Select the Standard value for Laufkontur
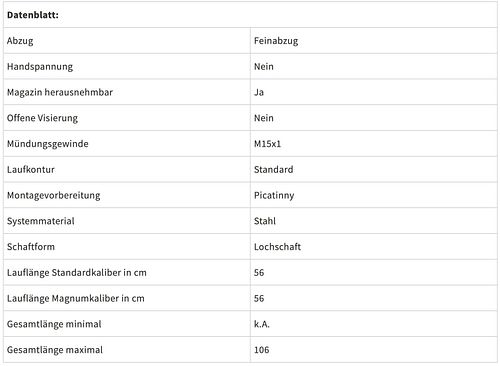Screen dimensions: 500x366 coord(274,170)
